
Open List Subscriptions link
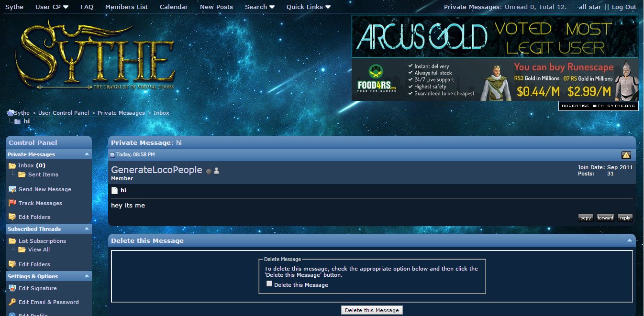click(42, 241)
